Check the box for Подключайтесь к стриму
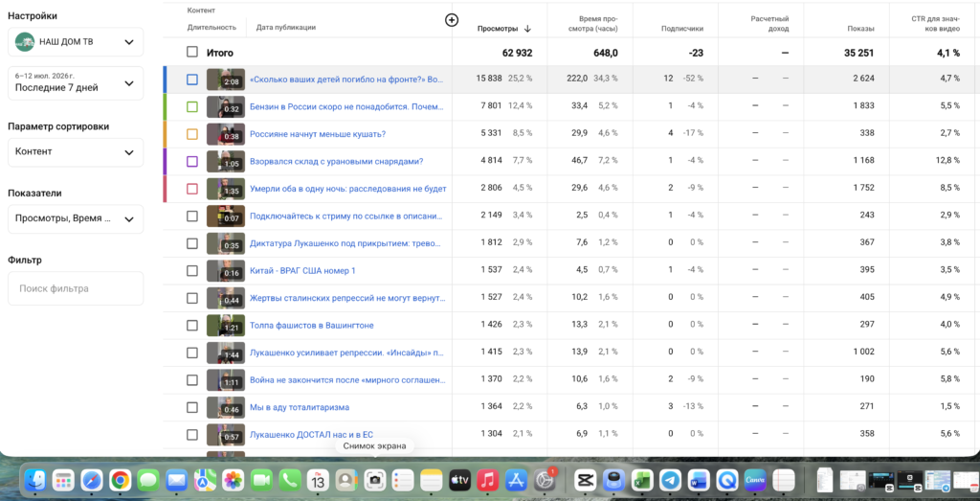980x501 pixels. (192, 216)
